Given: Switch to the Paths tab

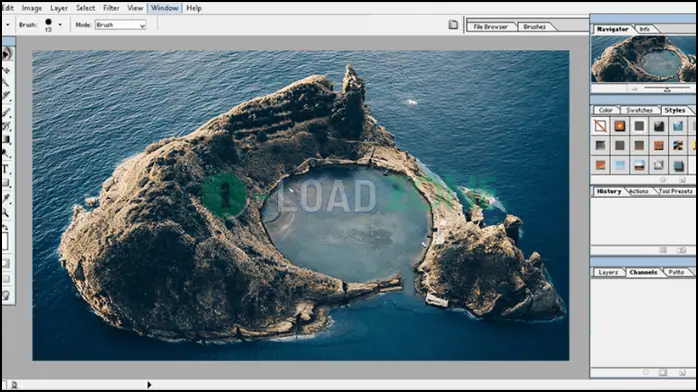Looking at the screenshot, I should 676,272.
